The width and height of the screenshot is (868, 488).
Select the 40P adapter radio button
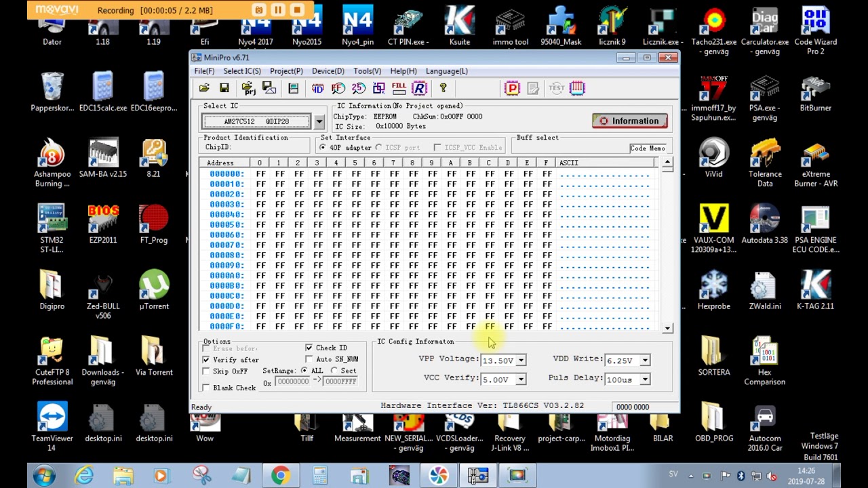[323, 147]
